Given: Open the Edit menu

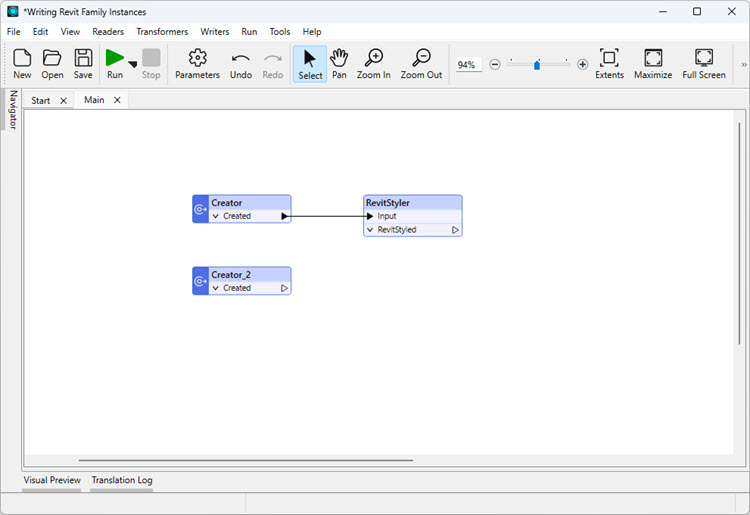Looking at the screenshot, I should (x=40, y=32).
